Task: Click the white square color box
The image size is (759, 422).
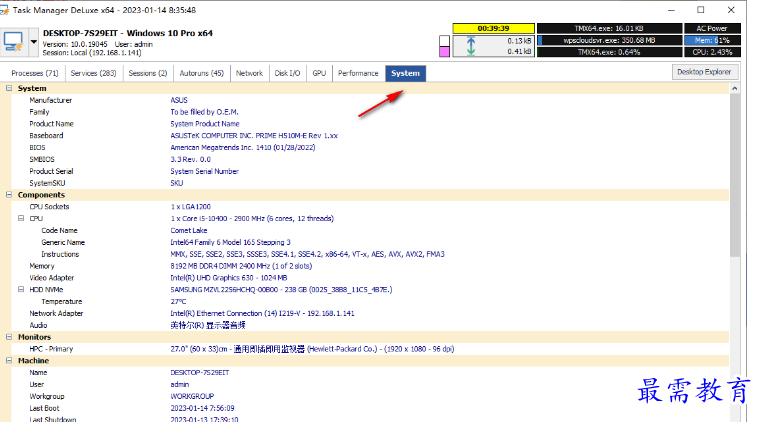Action: (x=444, y=41)
